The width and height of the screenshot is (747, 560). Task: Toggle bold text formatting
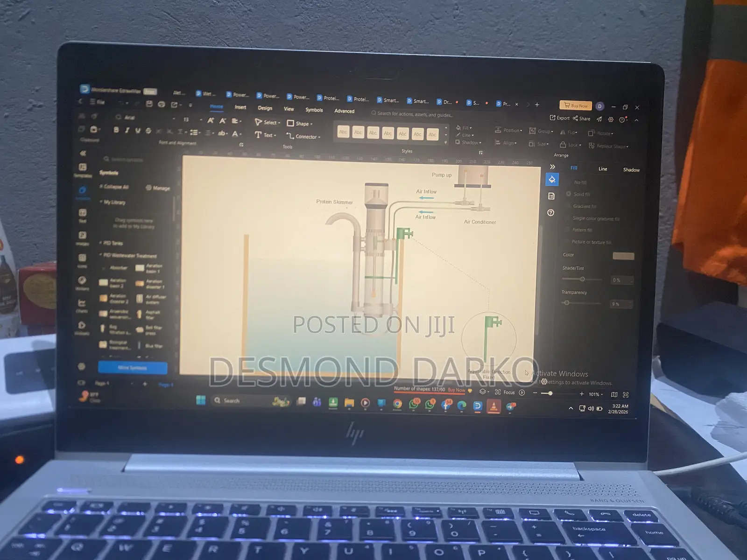tap(116, 130)
